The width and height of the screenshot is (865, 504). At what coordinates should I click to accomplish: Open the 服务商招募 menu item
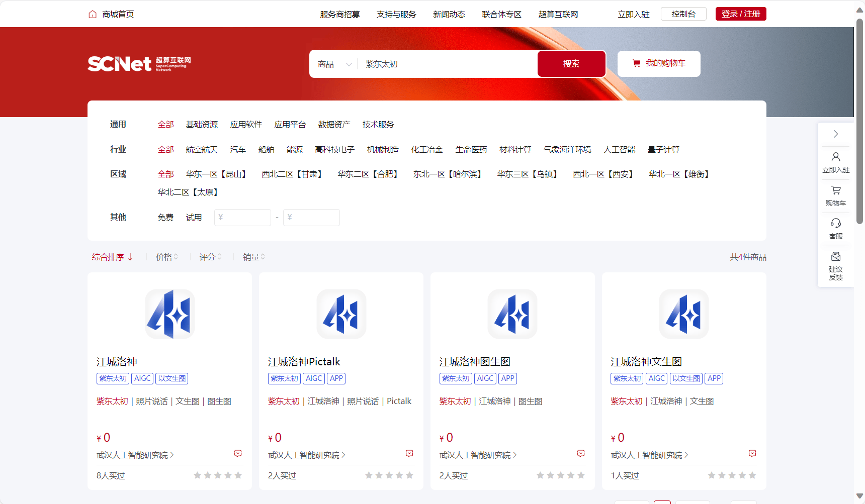[x=340, y=15]
